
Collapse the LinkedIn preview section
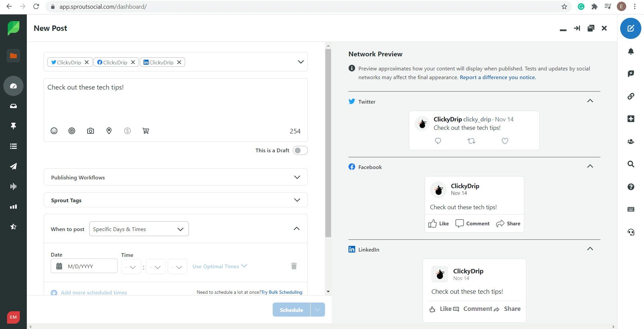[x=590, y=249]
